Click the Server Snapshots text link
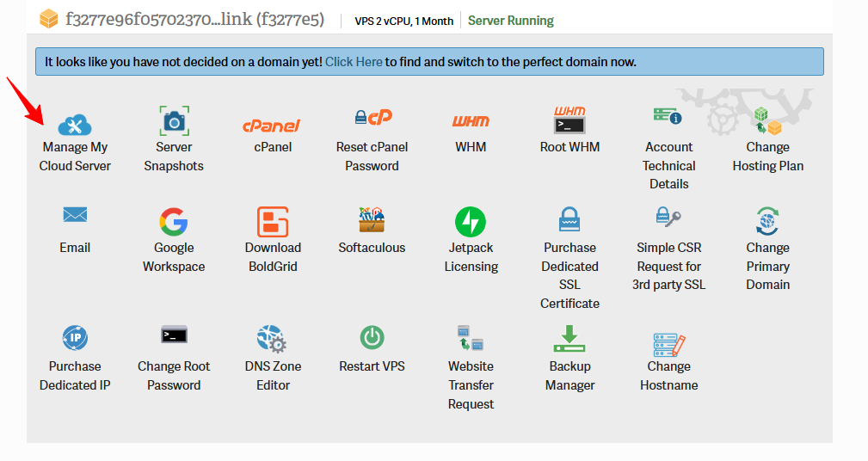868x461 pixels. [x=174, y=157]
